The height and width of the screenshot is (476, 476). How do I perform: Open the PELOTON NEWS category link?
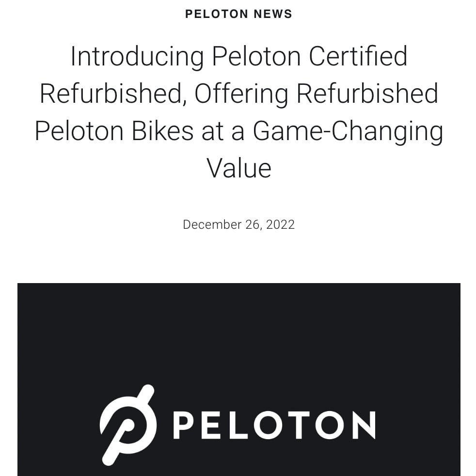[238, 14]
